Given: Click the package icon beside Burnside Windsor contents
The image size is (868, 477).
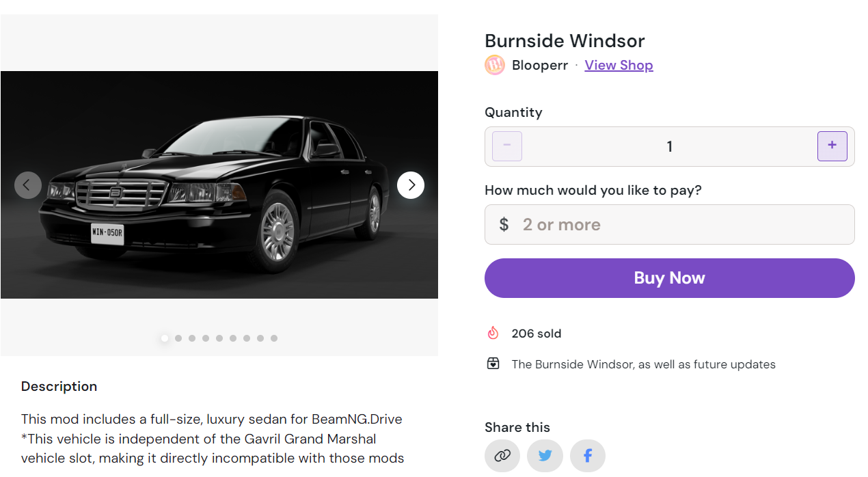Looking at the screenshot, I should click(493, 364).
